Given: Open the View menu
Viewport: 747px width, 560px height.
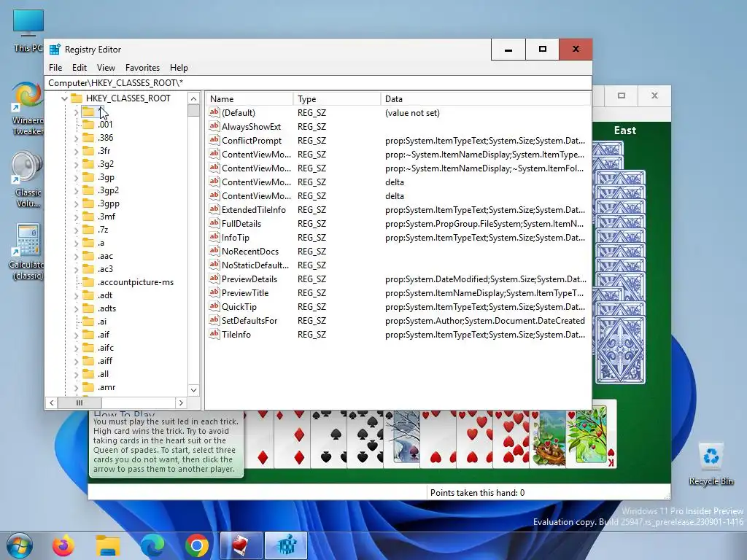Looking at the screenshot, I should [106, 68].
